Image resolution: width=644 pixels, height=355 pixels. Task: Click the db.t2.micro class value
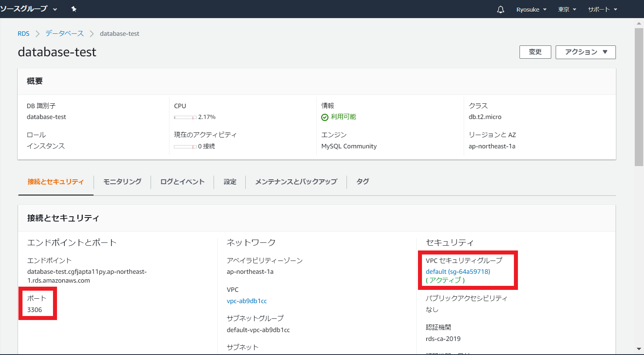tap(485, 117)
